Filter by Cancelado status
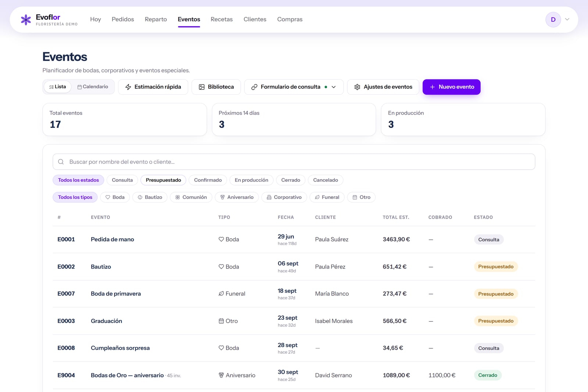 point(326,180)
